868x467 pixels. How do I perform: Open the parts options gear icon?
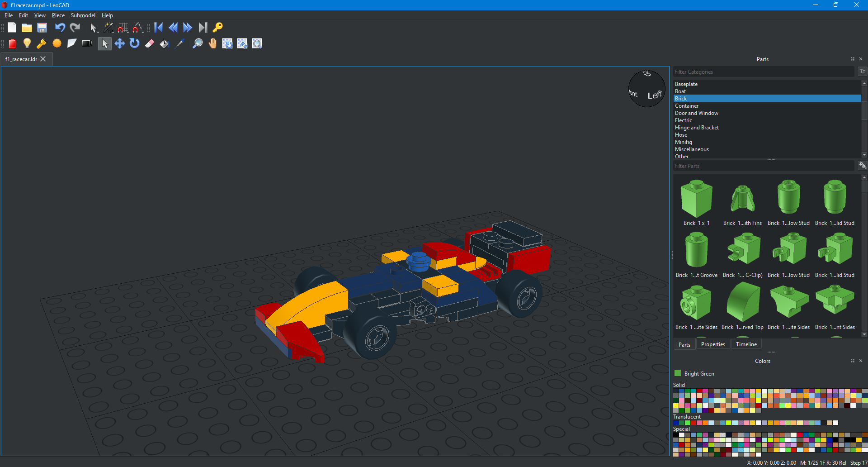pos(863,166)
